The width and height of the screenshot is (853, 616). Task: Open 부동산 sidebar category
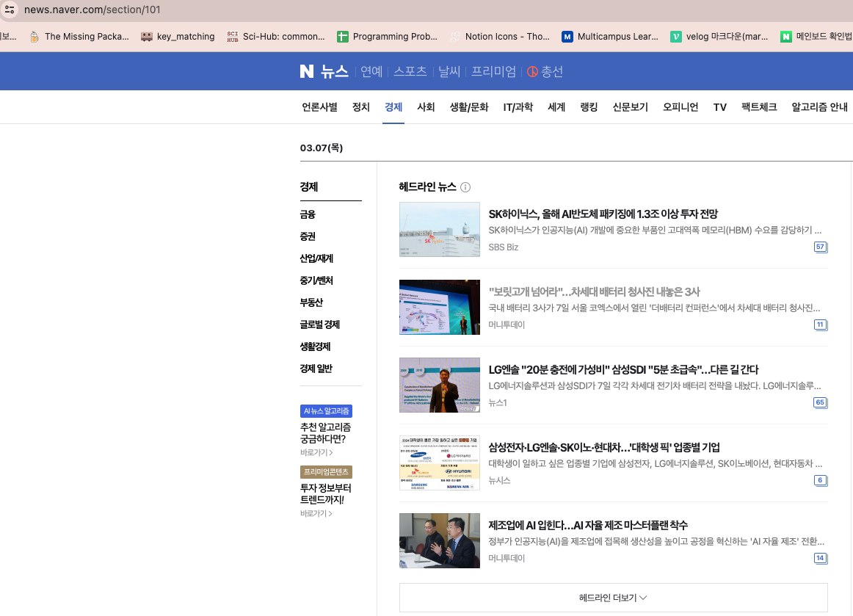(x=312, y=302)
